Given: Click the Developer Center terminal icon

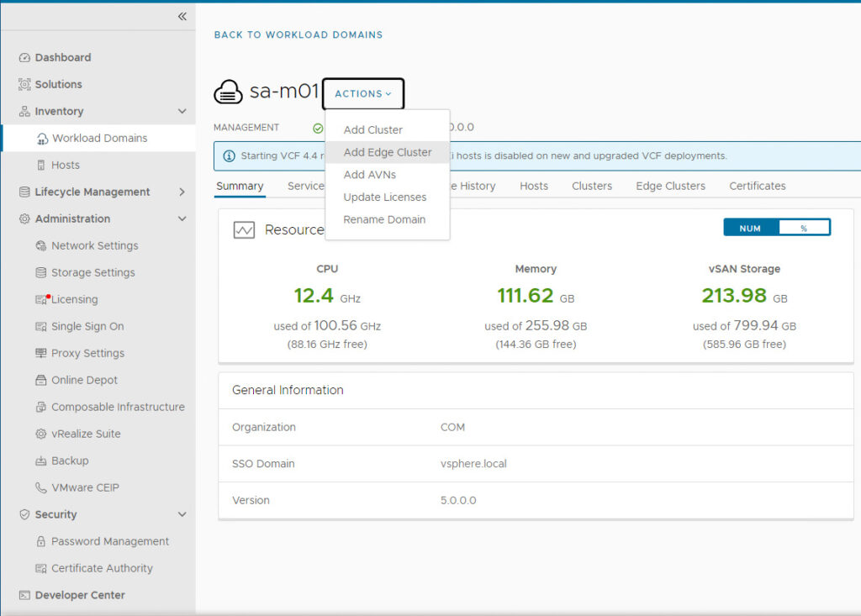Looking at the screenshot, I should coord(24,595).
